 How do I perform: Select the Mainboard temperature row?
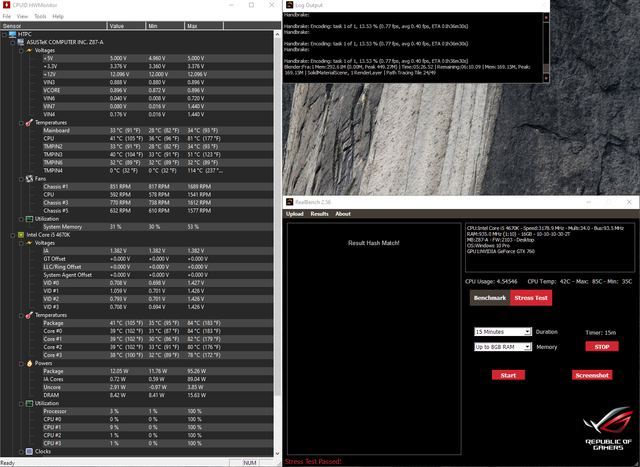[158, 131]
